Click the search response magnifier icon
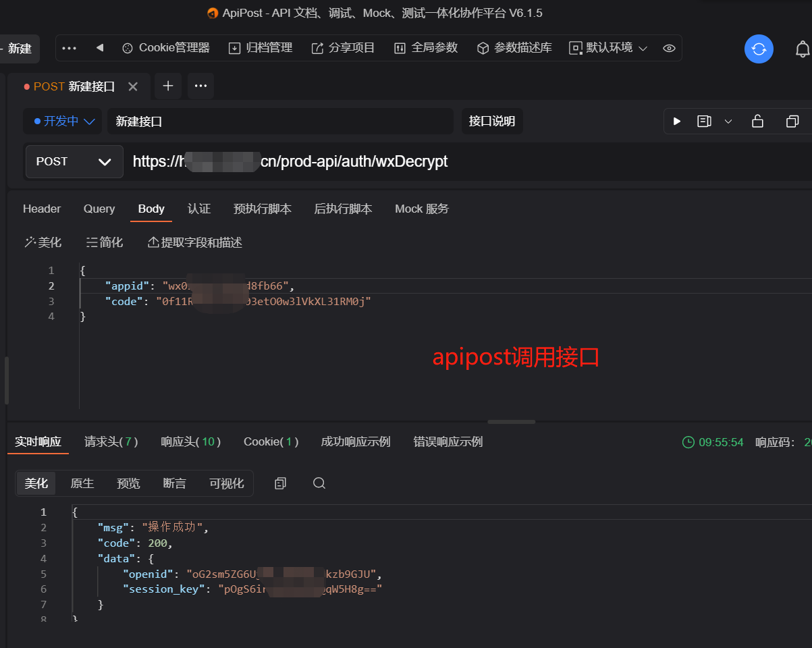This screenshot has width=812, height=648. click(x=319, y=483)
